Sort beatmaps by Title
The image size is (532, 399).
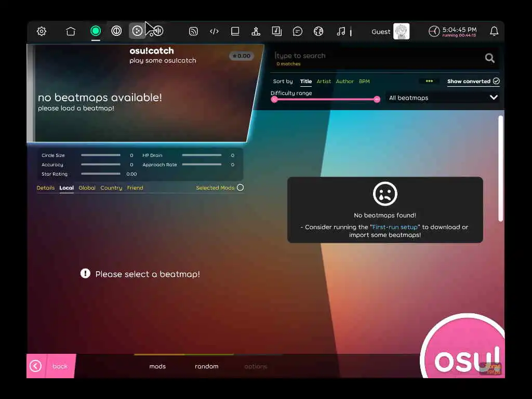click(305, 82)
